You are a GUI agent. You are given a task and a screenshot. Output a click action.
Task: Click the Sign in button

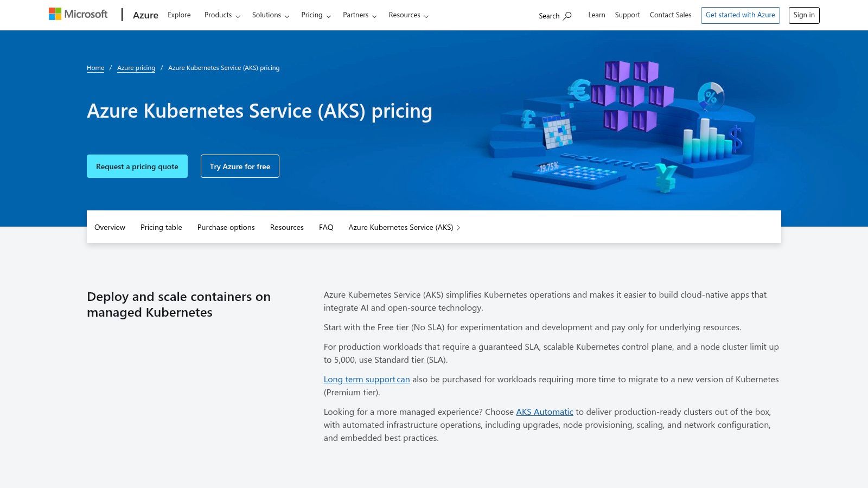tap(803, 15)
